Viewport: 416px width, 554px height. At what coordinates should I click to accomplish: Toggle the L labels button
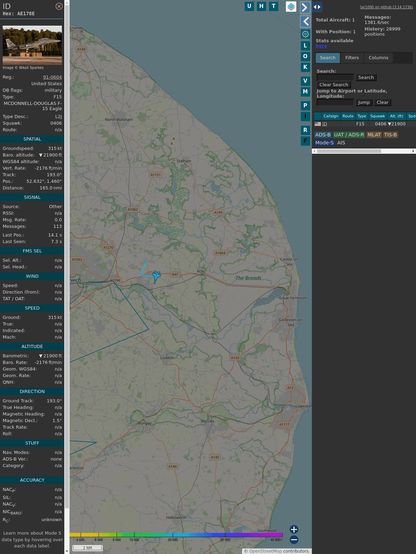pos(305,46)
